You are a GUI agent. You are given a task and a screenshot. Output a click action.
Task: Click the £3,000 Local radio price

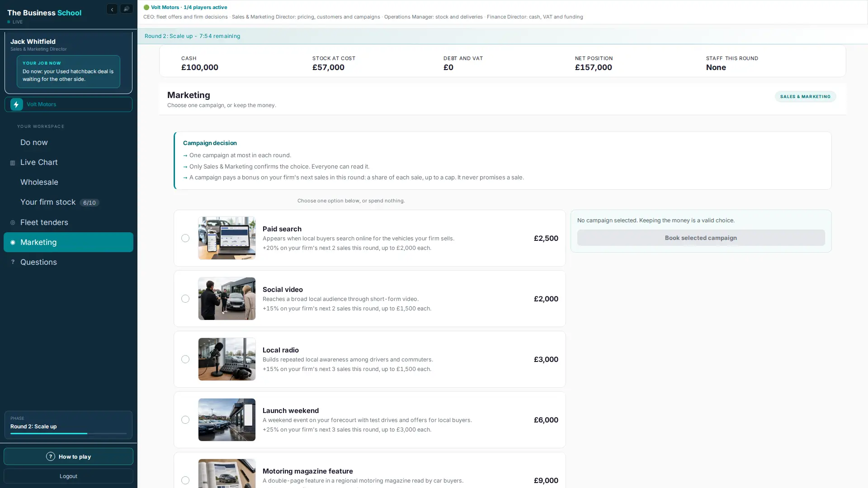click(546, 359)
